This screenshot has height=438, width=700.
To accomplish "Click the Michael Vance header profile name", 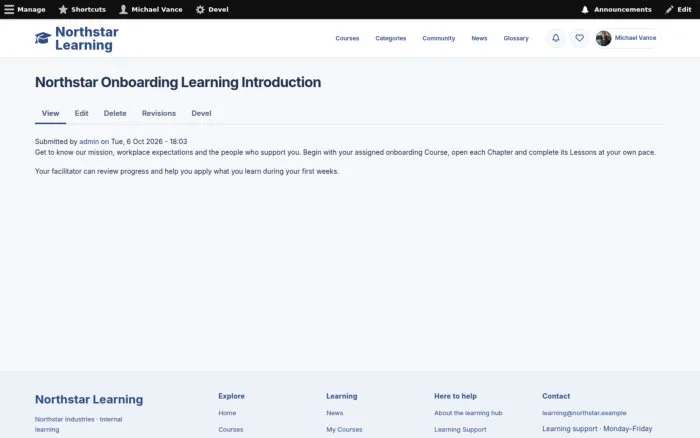I will point(635,38).
